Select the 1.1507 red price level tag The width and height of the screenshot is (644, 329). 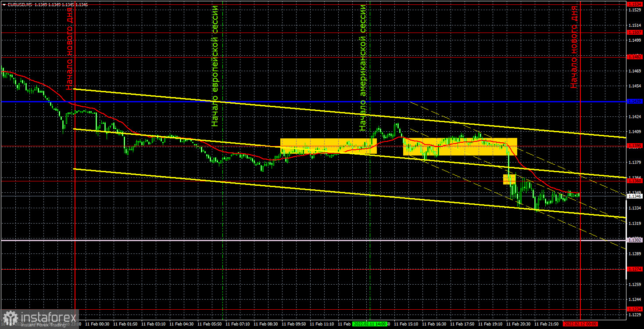(635, 33)
